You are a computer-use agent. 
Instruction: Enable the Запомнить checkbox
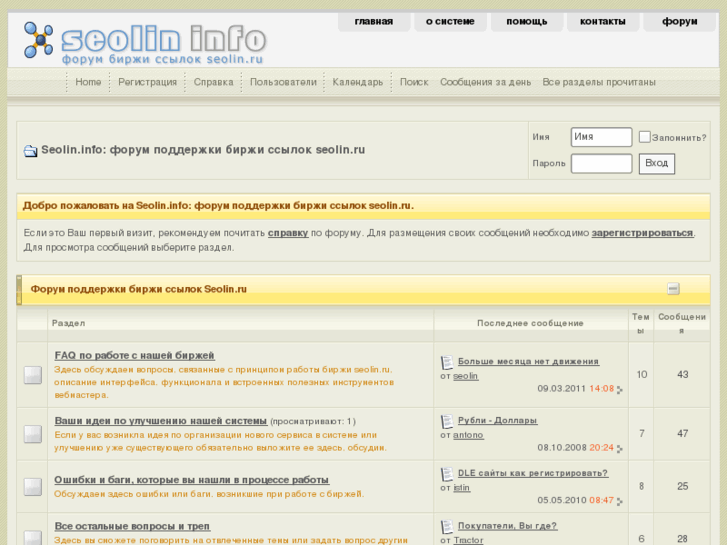tap(644, 137)
